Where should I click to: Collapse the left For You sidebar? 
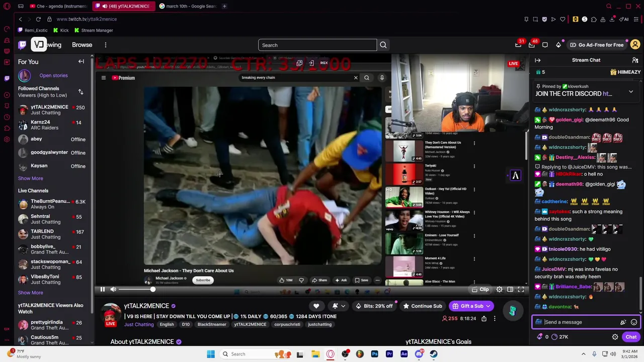81,62
